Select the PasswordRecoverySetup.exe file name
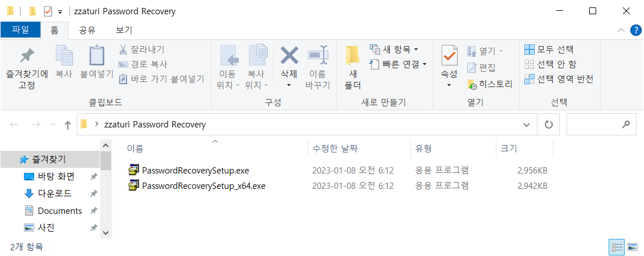 [195, 170]
